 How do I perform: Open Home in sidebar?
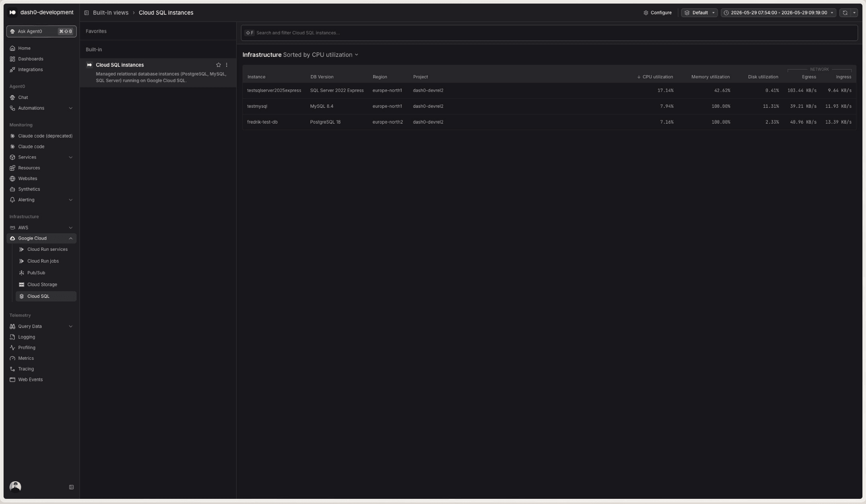[41, 48]
